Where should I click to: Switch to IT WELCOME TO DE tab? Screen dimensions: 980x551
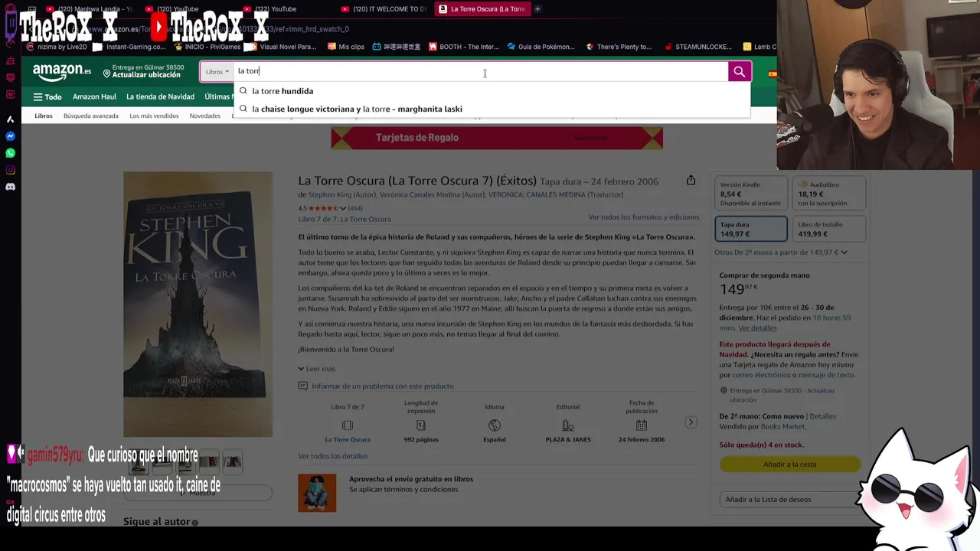point(384,9)
